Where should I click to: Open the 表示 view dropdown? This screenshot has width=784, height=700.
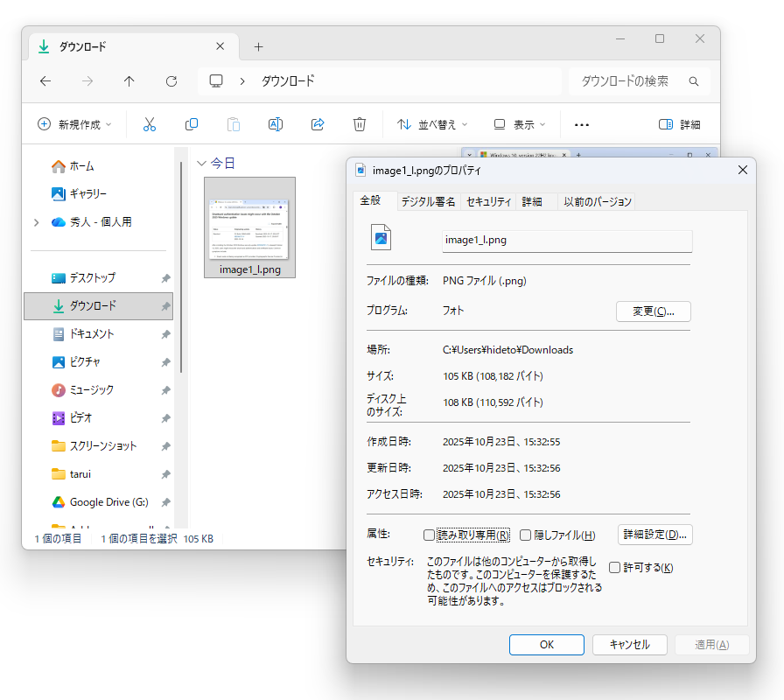point(518,124)
